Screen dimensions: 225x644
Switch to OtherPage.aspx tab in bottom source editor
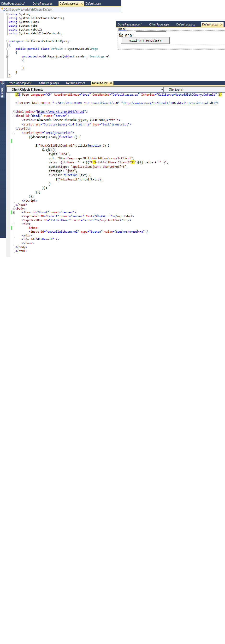[x=49, y=83]
